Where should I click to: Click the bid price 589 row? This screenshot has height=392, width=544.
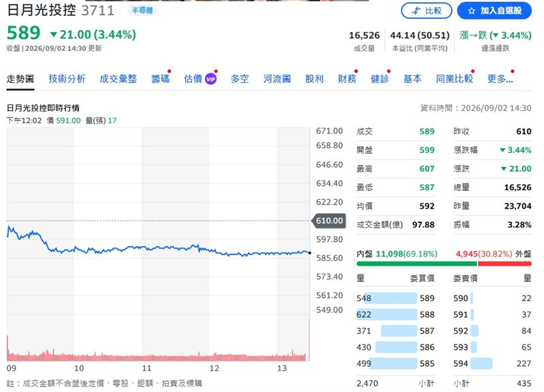[396, 298]
